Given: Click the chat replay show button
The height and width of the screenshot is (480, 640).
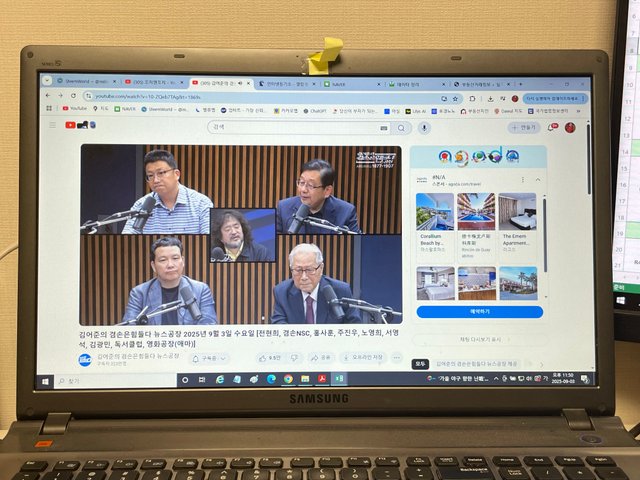Looking at the screenshot, I should [x=480, y=340].
